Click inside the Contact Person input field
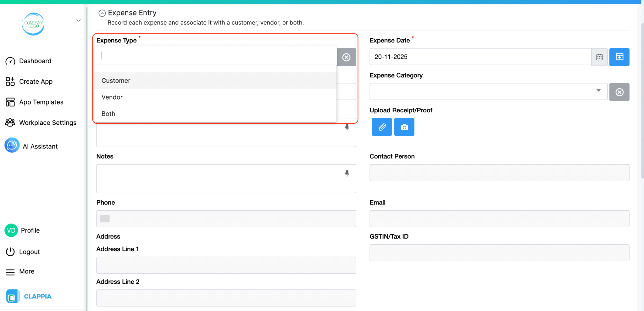Screen dimensions: 644x311 pyautogui.click(x=499, y=172)
